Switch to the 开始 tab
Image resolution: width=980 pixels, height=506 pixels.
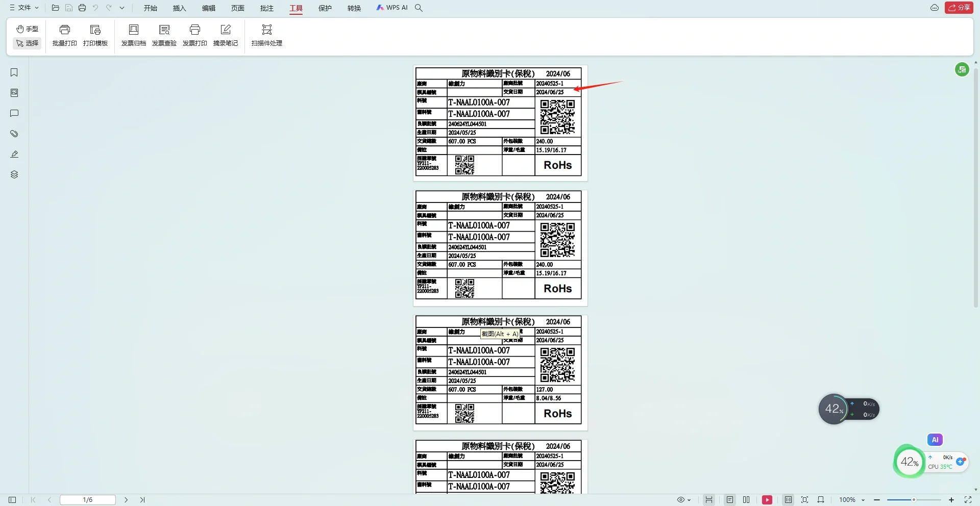pyautogui.click(x=151, y=8)
